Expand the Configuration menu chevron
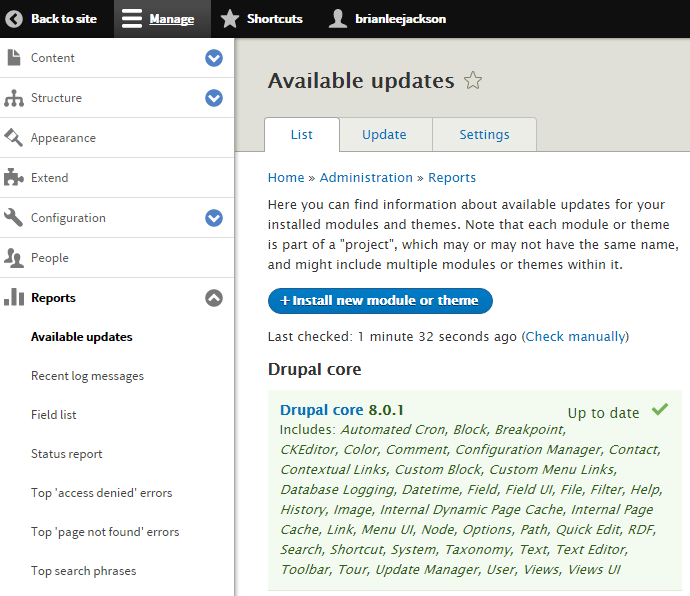 click(x=214, y=218)
